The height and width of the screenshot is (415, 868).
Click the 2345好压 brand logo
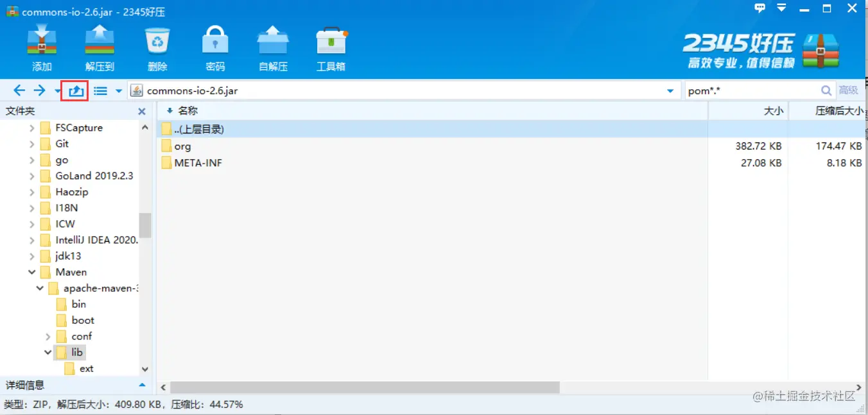pos(761,51)
